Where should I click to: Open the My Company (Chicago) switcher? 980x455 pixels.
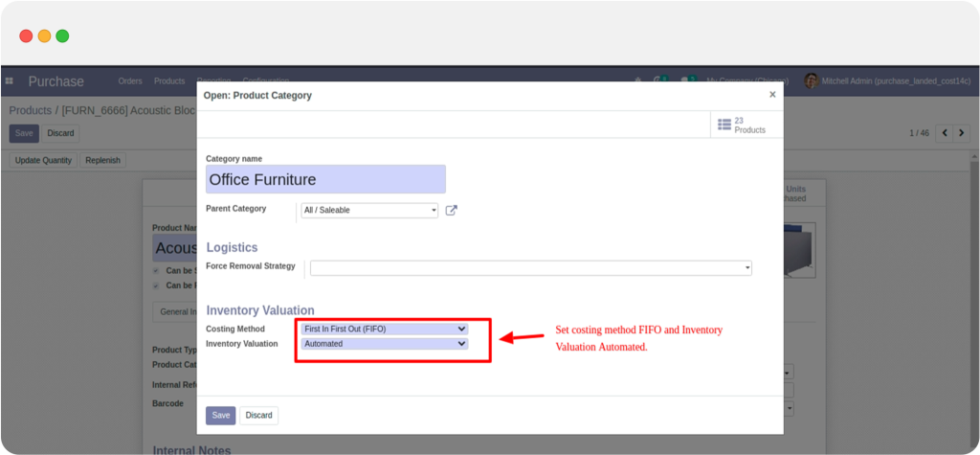tap(747, 81)
